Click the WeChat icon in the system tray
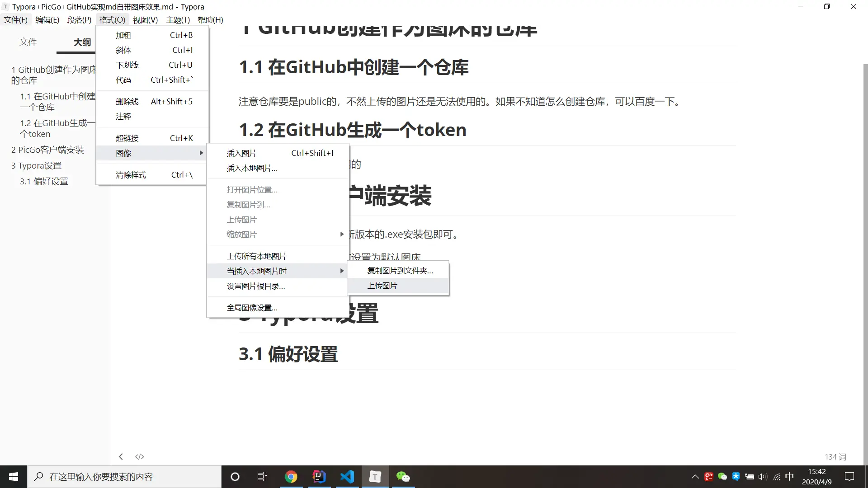This screenshot has width=868, height=488. 722,477
